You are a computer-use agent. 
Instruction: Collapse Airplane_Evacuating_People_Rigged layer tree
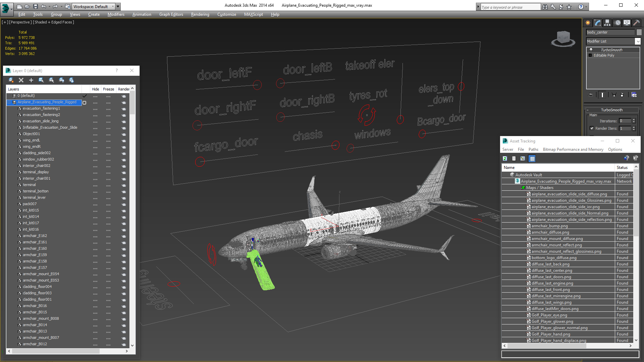pyautogui.click(x=9, y=102)
